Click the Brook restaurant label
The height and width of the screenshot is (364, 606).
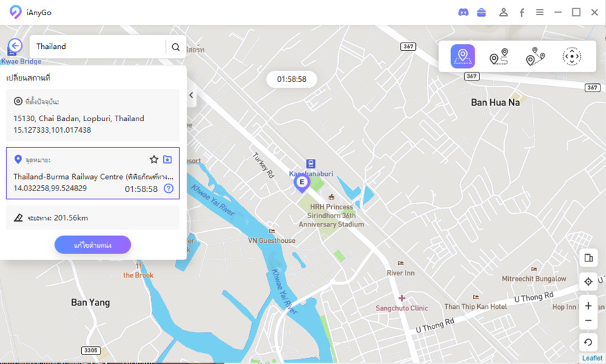pos(138,275)
